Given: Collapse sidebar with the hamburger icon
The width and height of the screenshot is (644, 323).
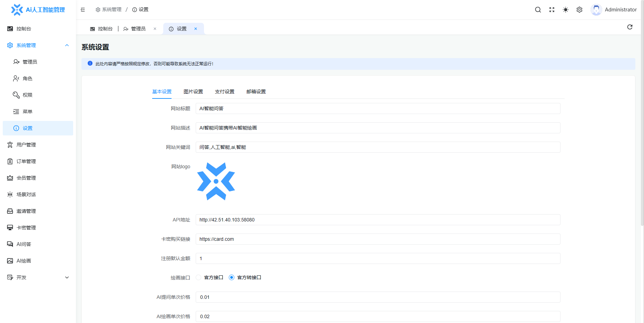Looking at the screenshot, I should click(x=83, y=10).
